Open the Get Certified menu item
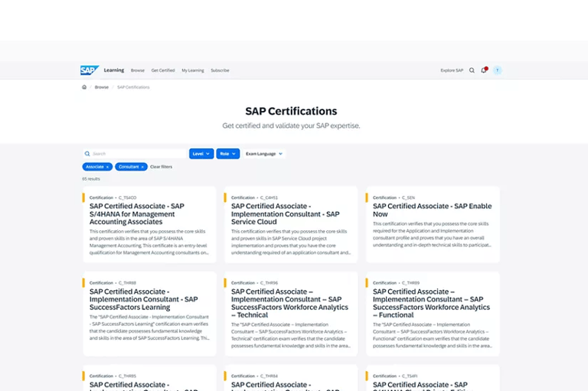 coord(163,70)
